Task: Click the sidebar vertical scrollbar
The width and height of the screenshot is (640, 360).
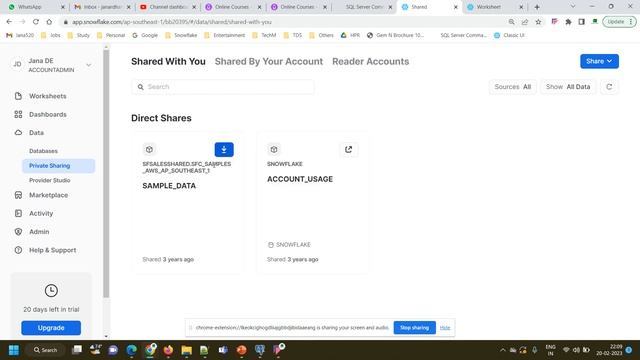Action: tap(106, 173)
